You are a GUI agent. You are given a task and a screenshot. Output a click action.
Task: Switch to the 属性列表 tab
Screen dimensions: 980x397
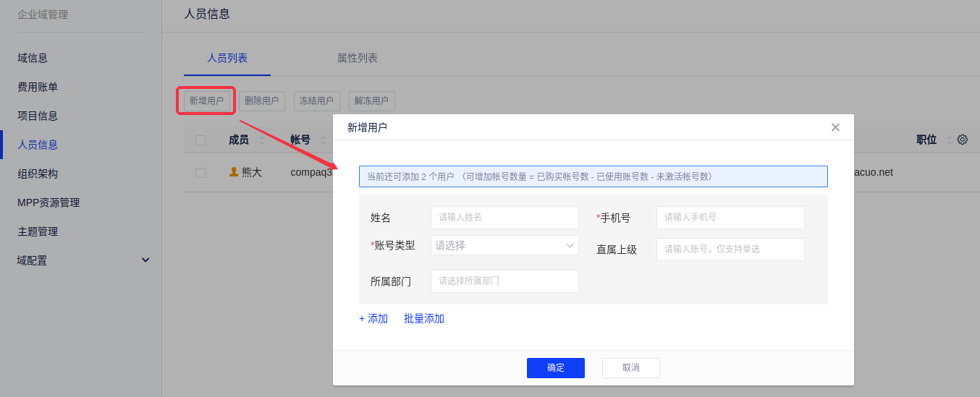[357, 58]
